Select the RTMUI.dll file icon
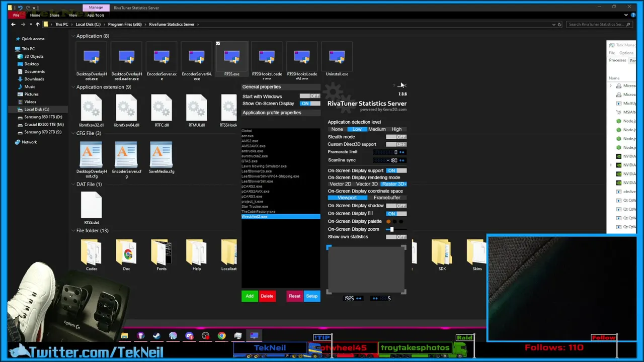 click(x=197, y=108)
